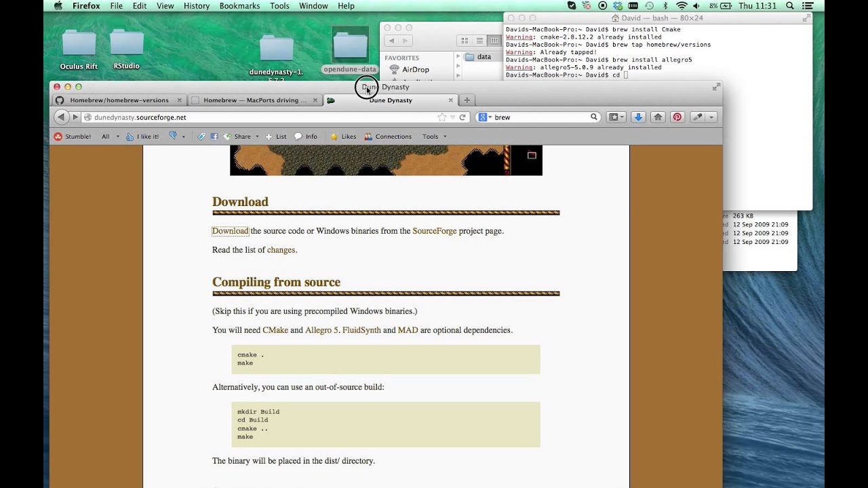The image size is (868, 488).
Task: Open the Bookmarks menu
Action: coord(239,6)
